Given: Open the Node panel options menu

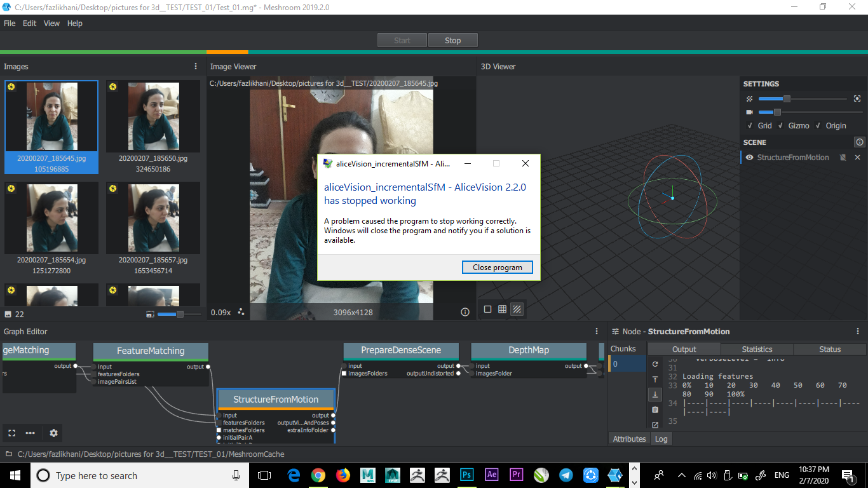Looking at the screenshot, I should coord(857,331).
